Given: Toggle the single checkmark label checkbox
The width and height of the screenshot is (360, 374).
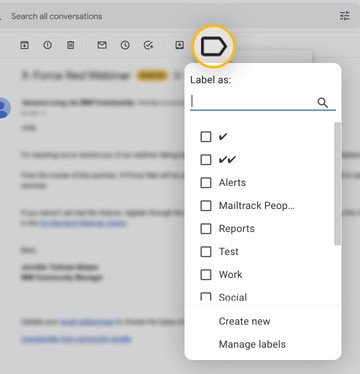Looking at the screenshot, I should tap(206, 137).
